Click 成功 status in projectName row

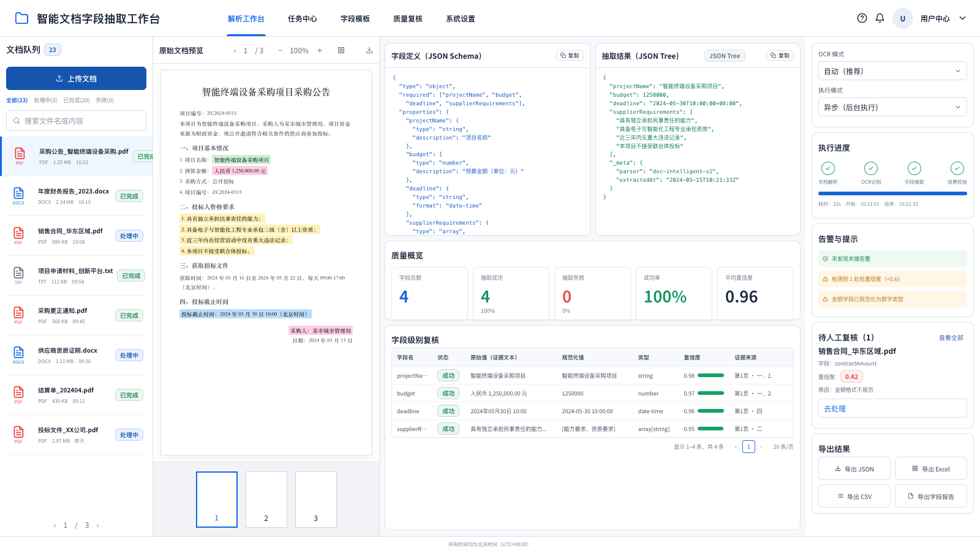[448, 375]
